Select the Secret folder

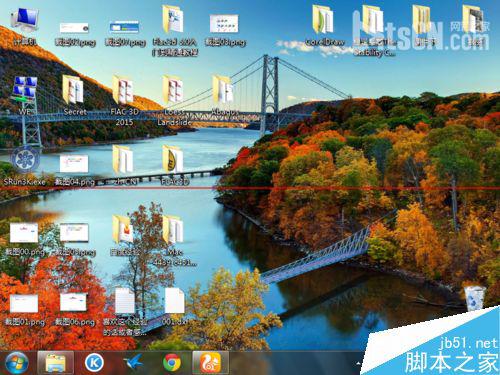click(74, 96)
